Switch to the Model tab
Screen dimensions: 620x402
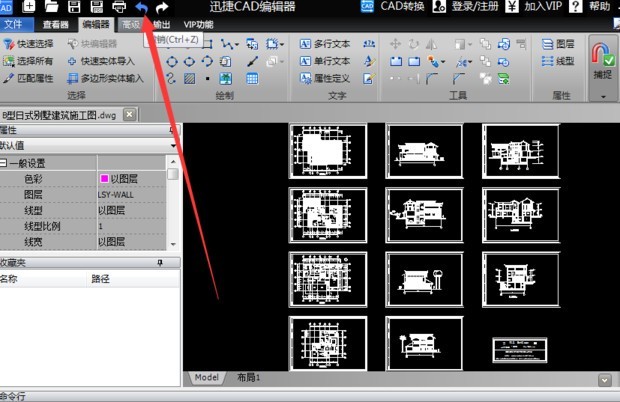[206, 377]
